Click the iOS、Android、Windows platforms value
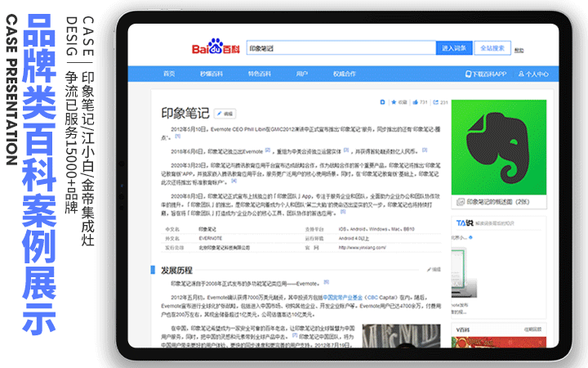The height and width of the screenshot is (368, 588). (376, 229)
